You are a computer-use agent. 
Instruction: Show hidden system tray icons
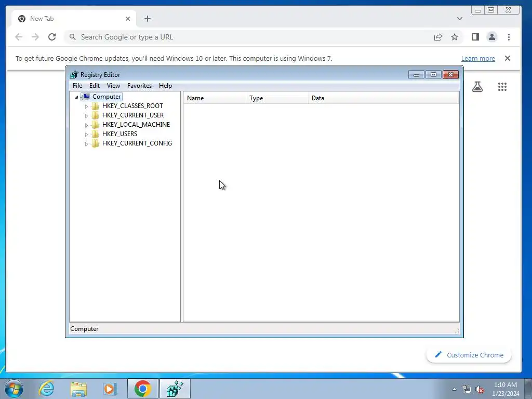pos(454,389)
